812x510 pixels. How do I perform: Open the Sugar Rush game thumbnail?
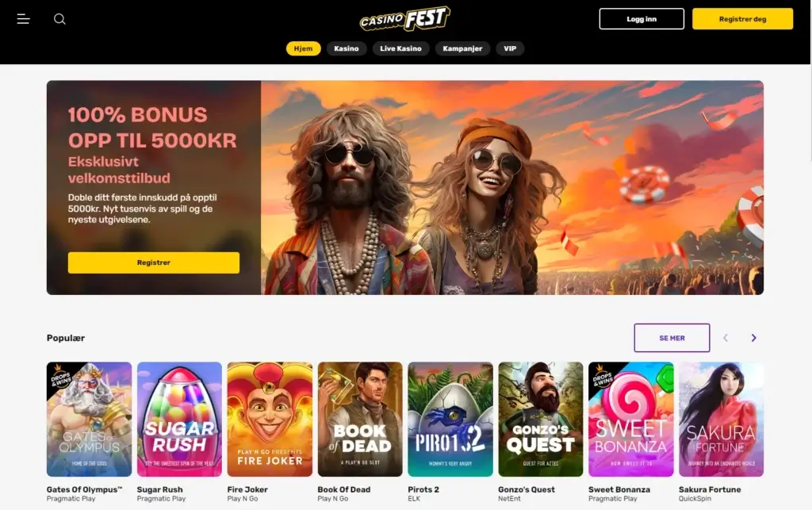179,419
